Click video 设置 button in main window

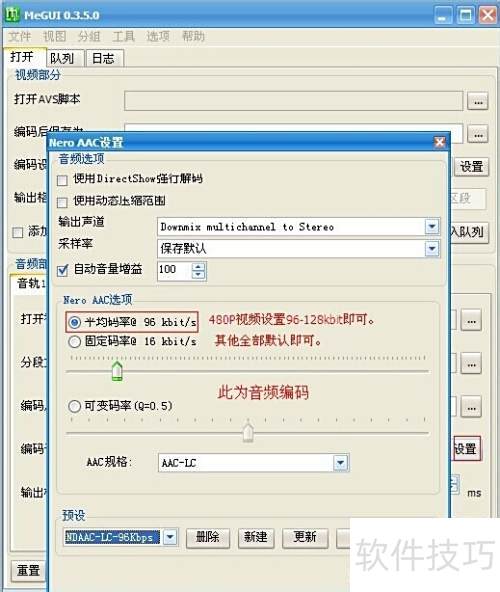click(x=471, y=166)
